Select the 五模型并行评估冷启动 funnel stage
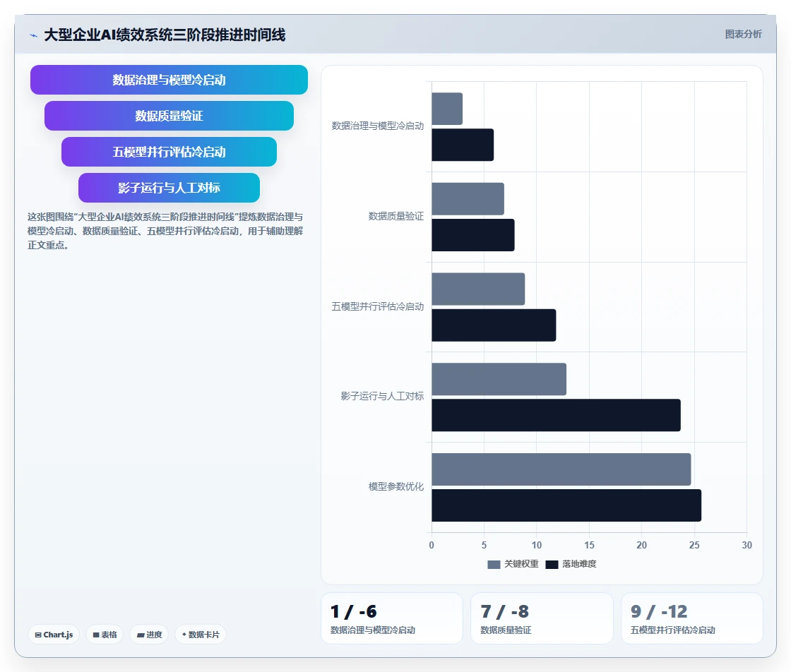This screenshot has width=791, height=672. [x=169, y=152]
